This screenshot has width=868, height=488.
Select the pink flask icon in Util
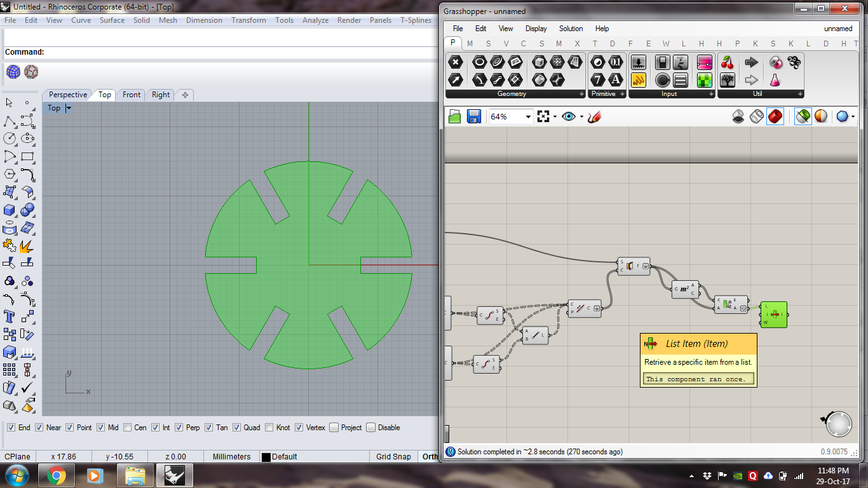tap(775, 79)
